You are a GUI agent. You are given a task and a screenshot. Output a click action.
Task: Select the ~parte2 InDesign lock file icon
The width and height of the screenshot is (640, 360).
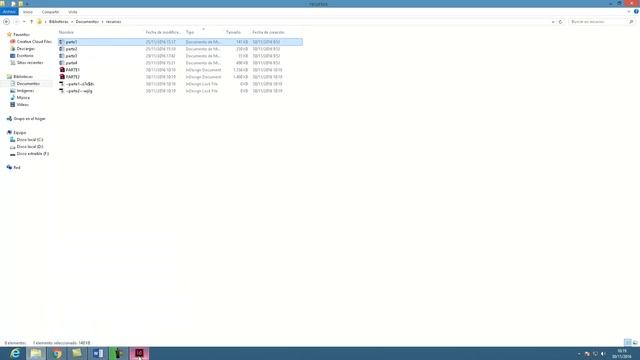coord(62,91)
